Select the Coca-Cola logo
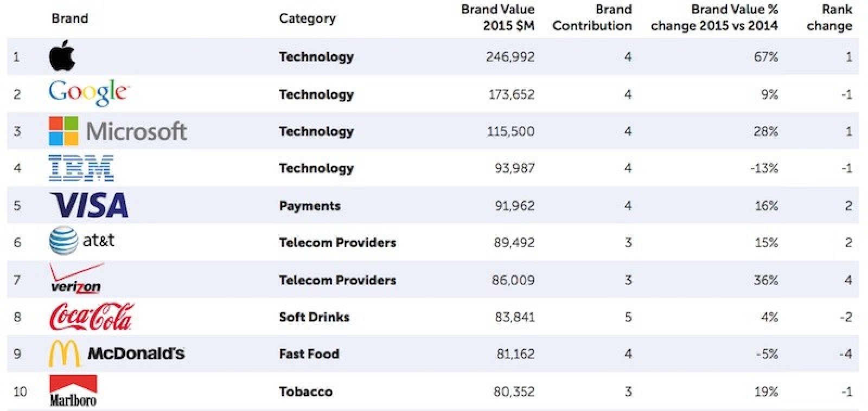This screenshot has width=868, height=411. (91, 317)
